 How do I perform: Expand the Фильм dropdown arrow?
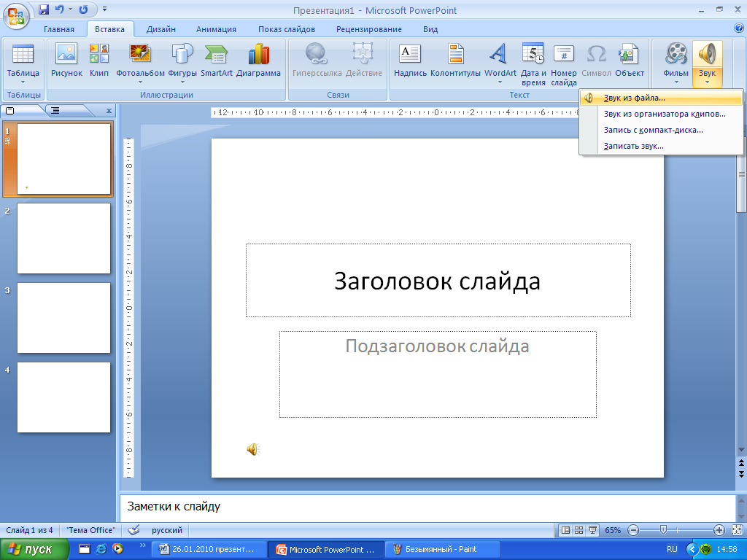tap(676, 82)
